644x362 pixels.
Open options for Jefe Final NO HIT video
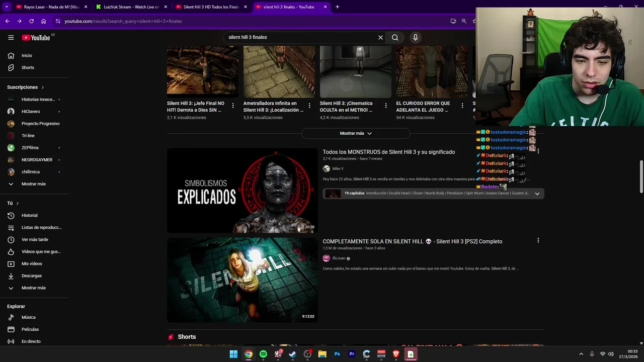pyautogui.click(x=232, y=106)
